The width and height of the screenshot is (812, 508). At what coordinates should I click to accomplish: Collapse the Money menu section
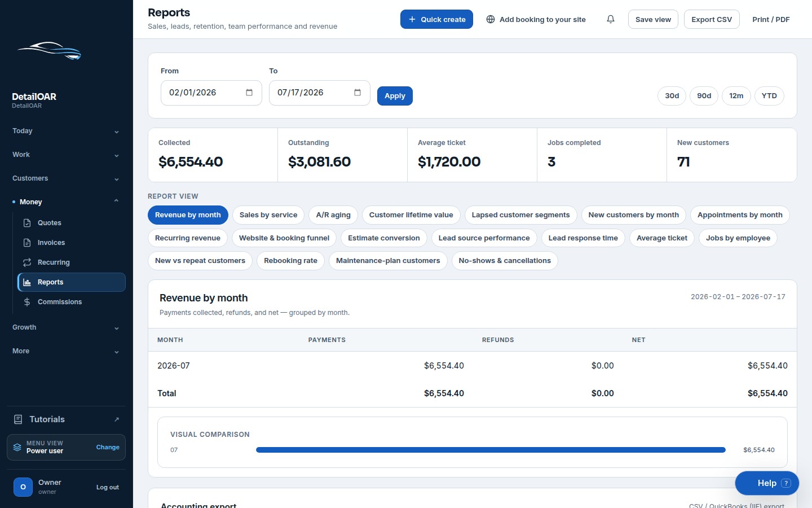(66, 202)
